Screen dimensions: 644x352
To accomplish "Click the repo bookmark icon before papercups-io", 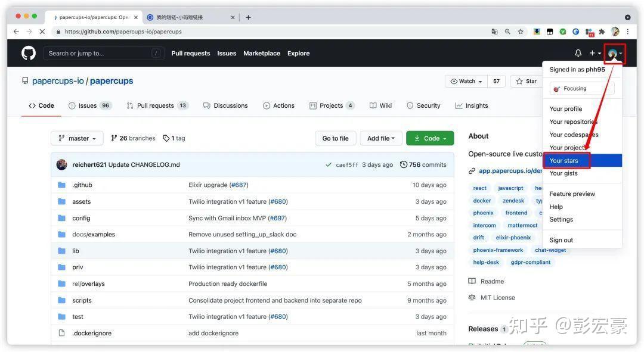I will [x=24, y=80].
